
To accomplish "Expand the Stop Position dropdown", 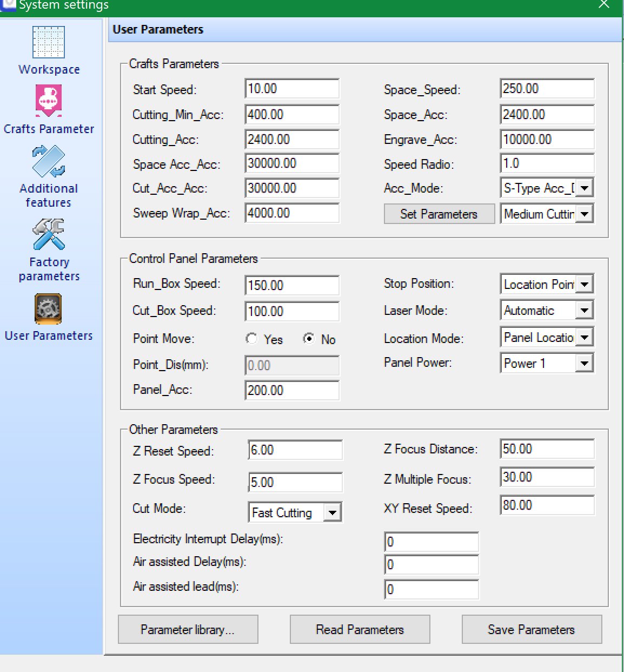I will click(x=585, y=285).
